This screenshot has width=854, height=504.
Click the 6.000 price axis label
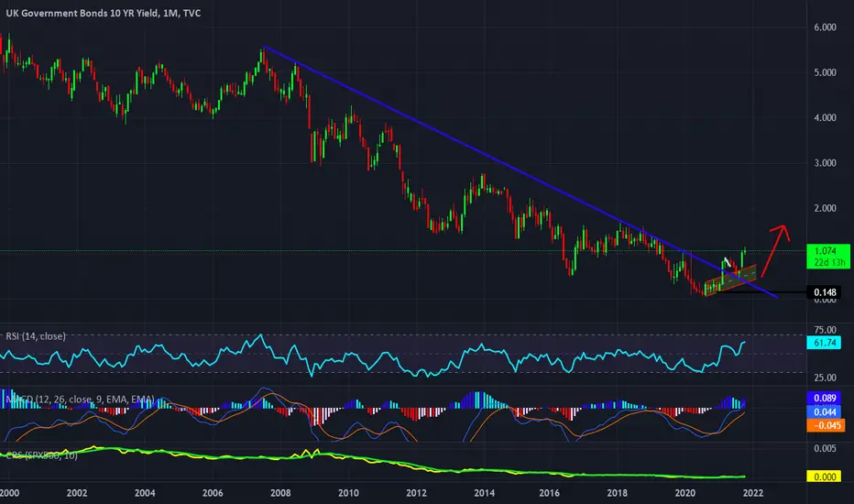point(825,27)
